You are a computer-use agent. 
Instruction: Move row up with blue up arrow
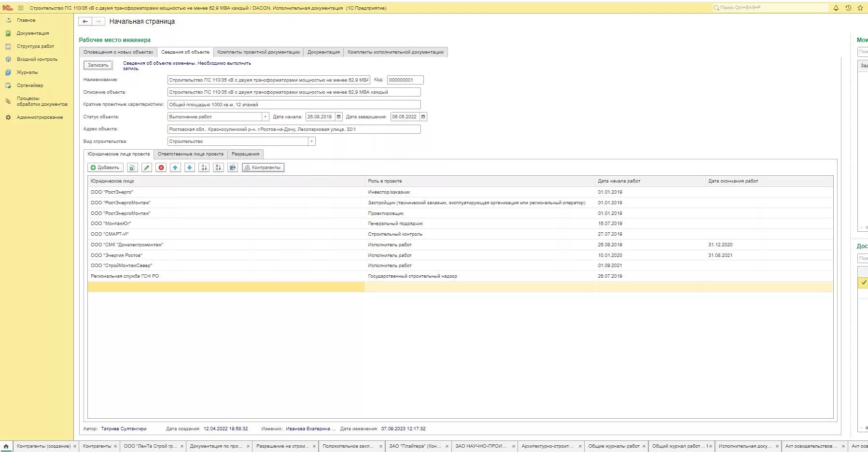coord(175,168)
